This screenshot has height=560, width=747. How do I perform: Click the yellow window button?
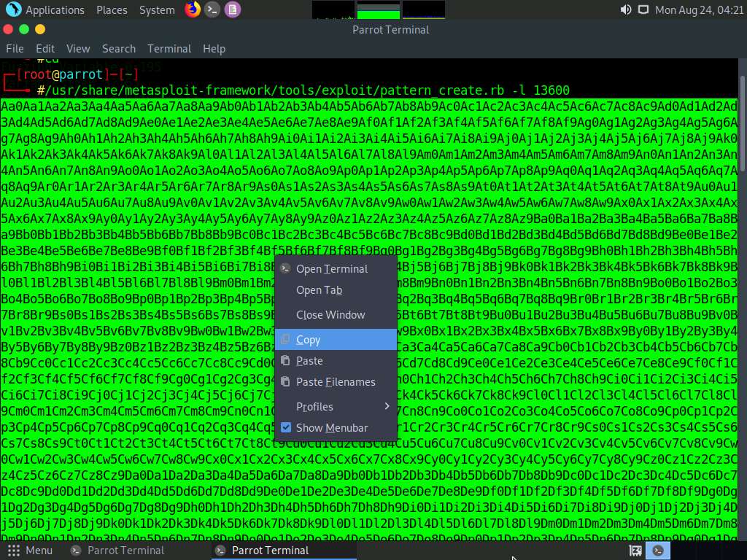[x=40, y=29]
